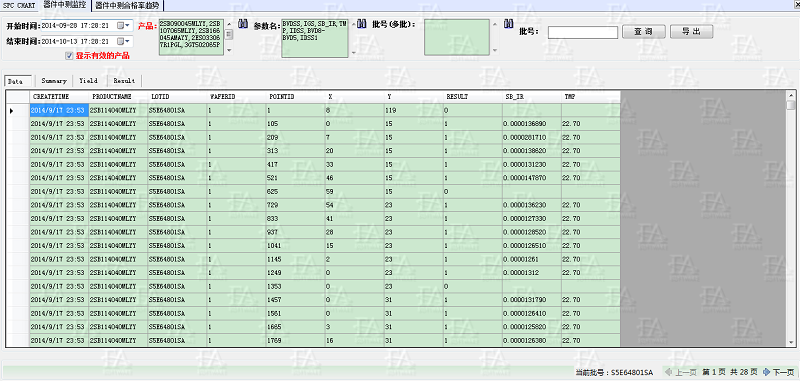The image size is (800, 381).
Task: Open calendar picker for 开始时间
Action: click(123, 25)
